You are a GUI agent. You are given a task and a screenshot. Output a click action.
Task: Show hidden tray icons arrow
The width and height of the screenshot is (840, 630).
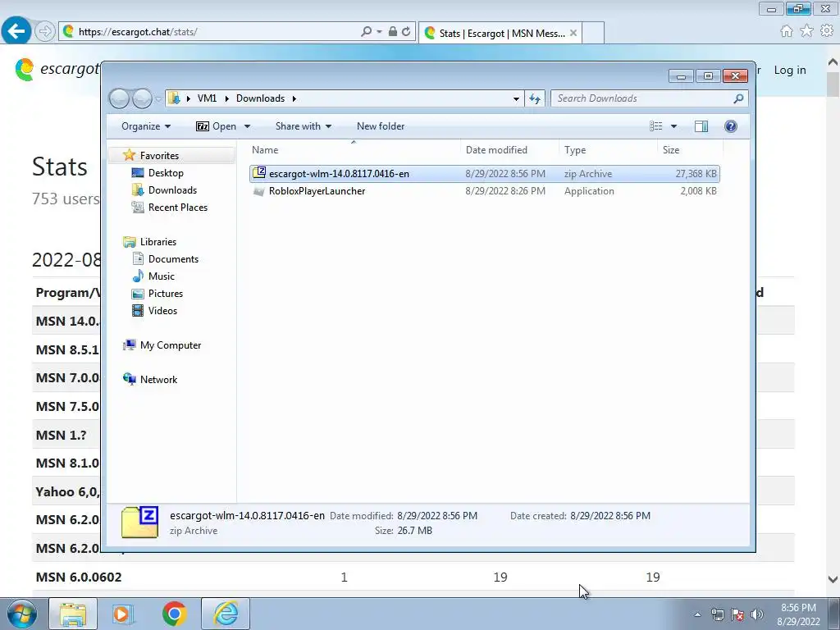pyautogui.click(x=697, y=615)
